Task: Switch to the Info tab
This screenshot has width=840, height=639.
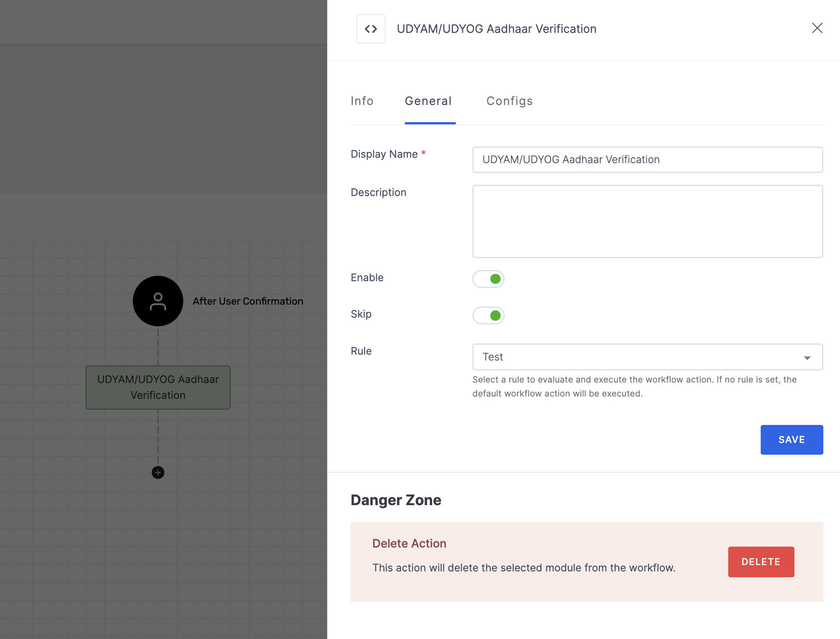Action: point(362,101)
